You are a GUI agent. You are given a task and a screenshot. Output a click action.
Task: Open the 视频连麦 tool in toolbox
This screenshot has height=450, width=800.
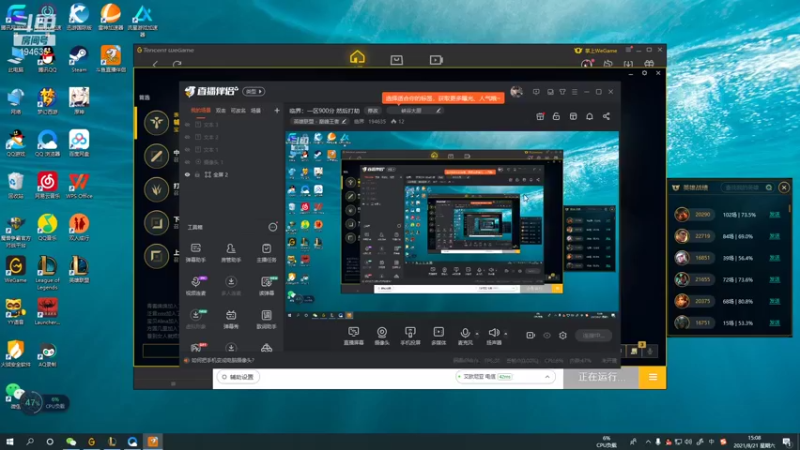[x=195, y=286]
